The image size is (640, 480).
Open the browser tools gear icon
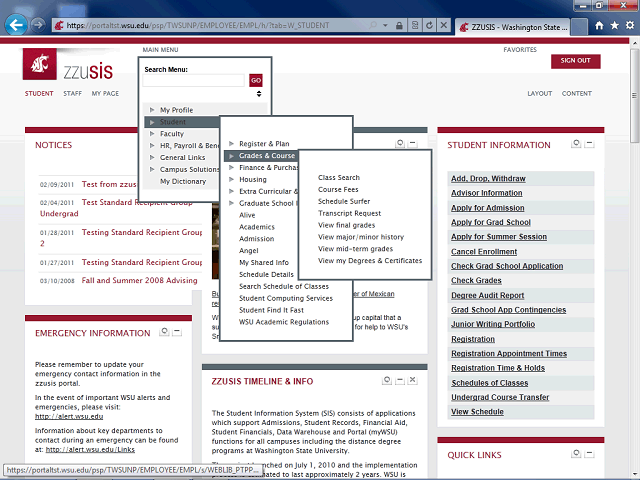pos(629,26)
